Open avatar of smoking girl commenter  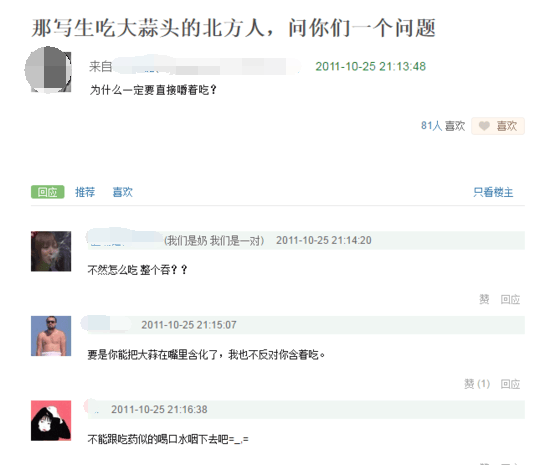51,251
